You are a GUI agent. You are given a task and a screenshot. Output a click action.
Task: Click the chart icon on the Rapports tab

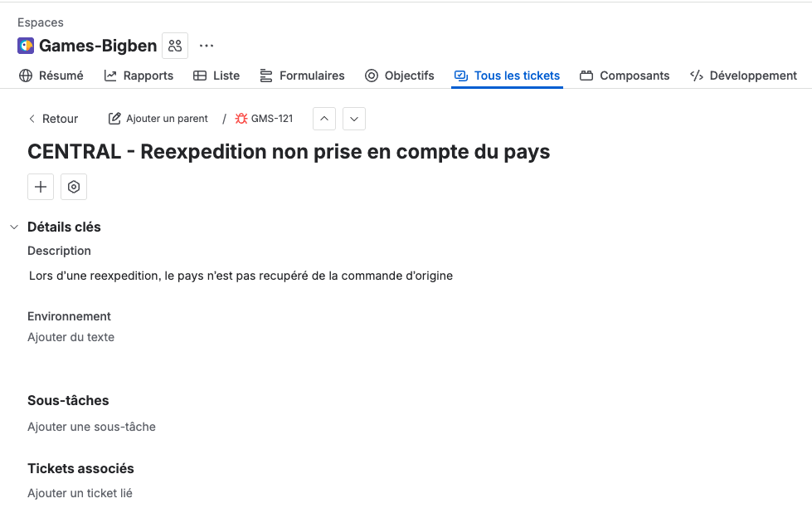(111, 75)
